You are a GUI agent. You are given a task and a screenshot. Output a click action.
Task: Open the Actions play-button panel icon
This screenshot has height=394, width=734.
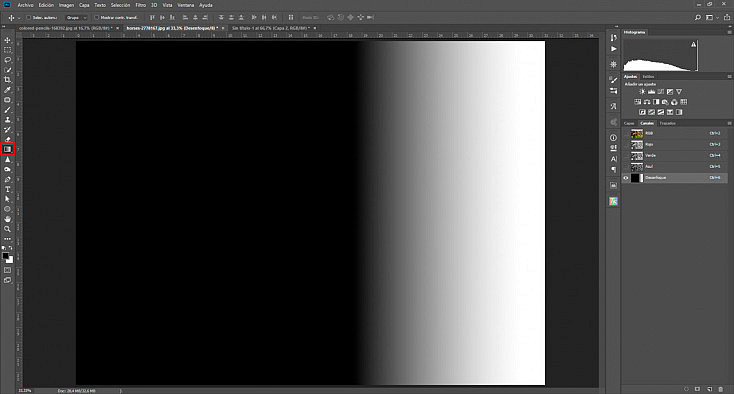click(614, 49)
